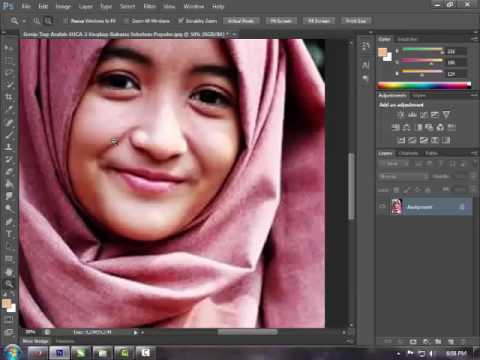The width and height of the screenshot is (480, 360).
Task: Select the Lasso tool
Action: (x=9, y=73)
